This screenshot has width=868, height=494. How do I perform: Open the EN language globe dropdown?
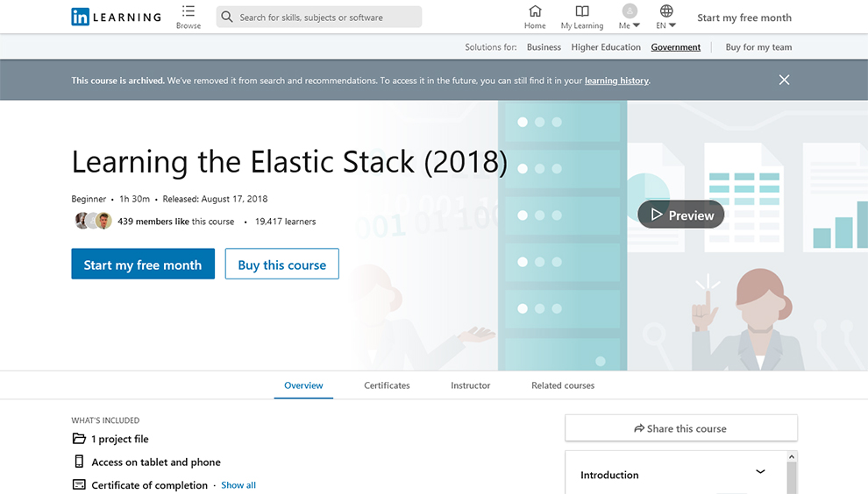tap(666, 17)
